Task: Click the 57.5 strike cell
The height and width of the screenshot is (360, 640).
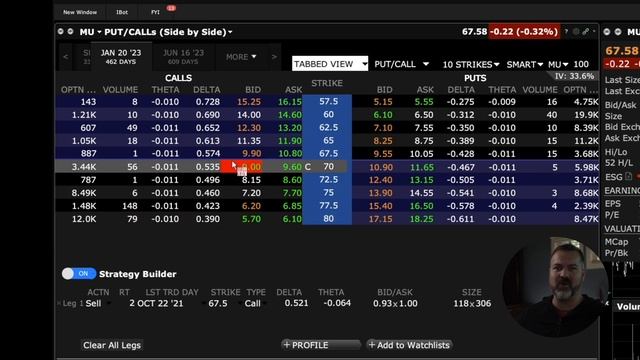Action: pos(328,101)
